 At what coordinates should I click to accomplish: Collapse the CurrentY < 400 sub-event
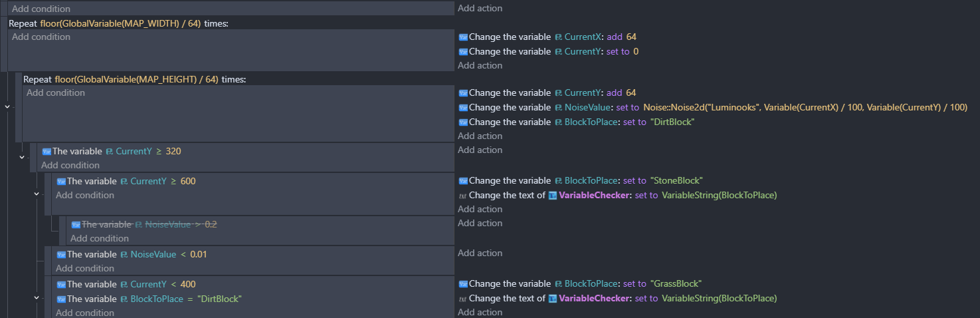(x=37, y=297)
